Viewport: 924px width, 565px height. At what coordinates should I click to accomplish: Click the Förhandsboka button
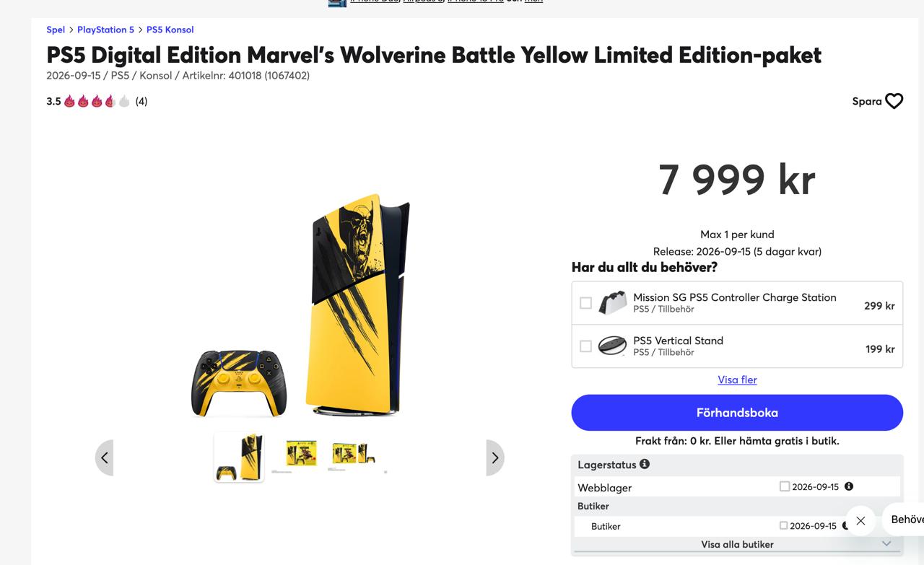[737, 413]
